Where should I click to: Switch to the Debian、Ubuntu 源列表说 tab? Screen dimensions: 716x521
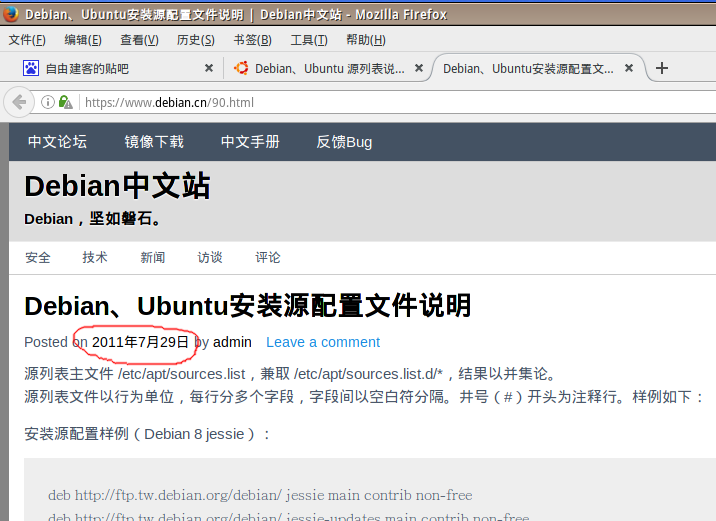click(328, 68)
